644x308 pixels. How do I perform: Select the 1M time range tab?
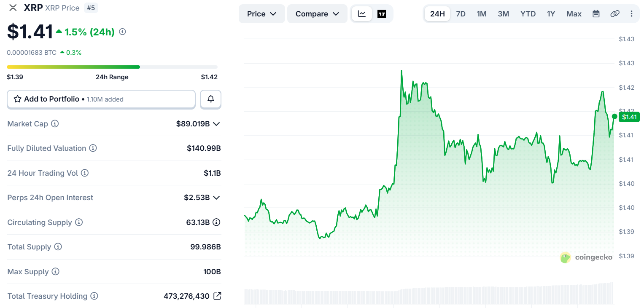click(x=482, y=14)
